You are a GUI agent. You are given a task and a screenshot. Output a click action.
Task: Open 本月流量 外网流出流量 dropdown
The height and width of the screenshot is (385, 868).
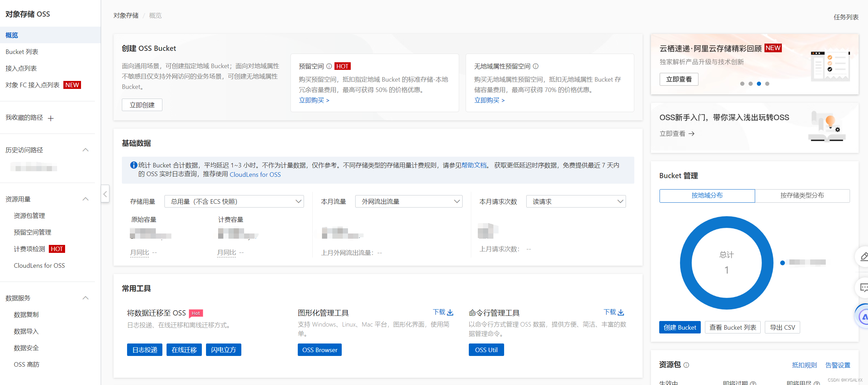[409, 201]
